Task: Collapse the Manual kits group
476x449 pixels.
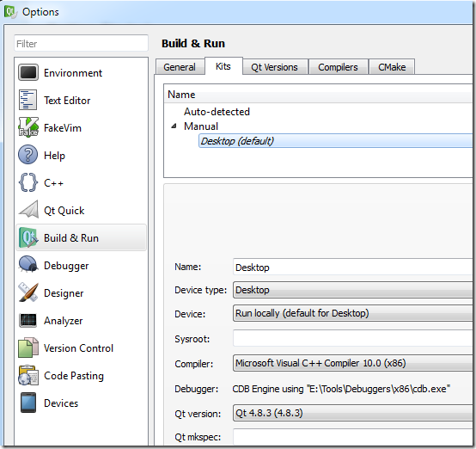Action: pos(174,126)
